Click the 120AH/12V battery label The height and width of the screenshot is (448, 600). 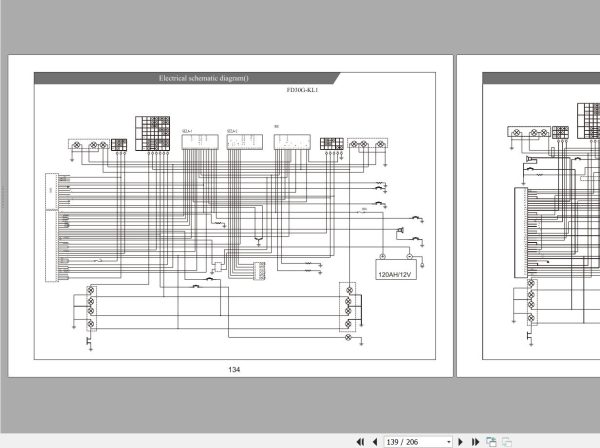pos(395,274)
